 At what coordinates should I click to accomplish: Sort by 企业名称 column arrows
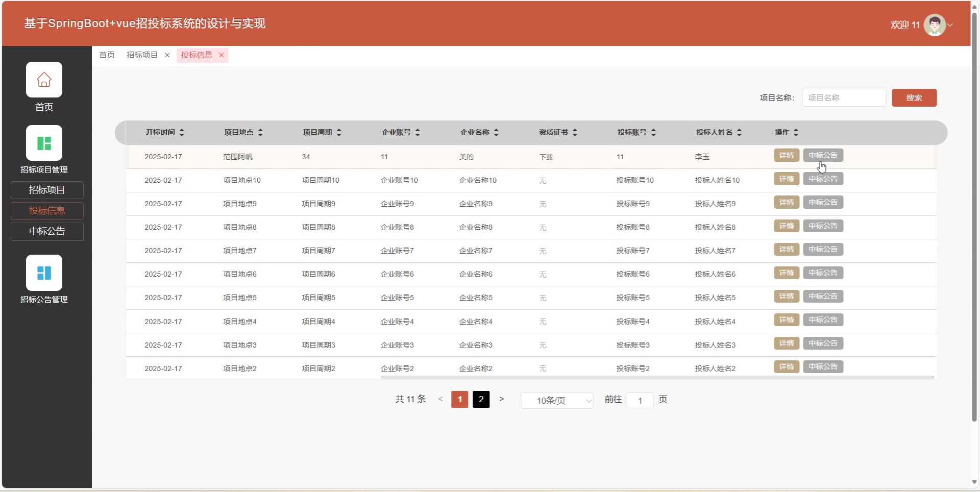click(x=496, y=132)
